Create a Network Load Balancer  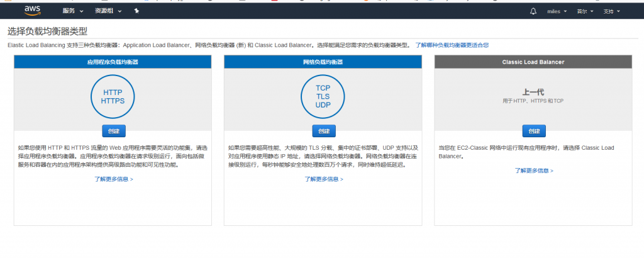coord(324,131)
